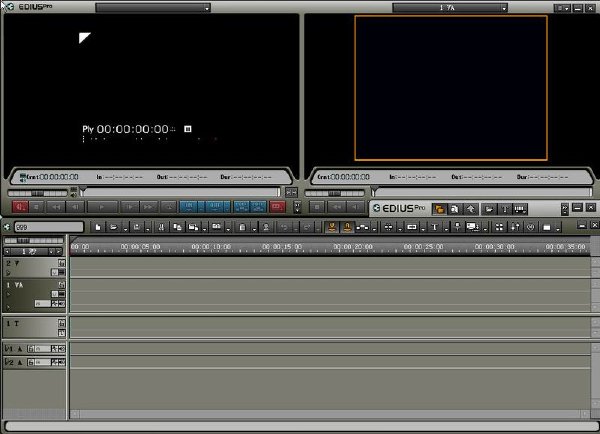The height and width of the screenshot is (434, 600).
Task: Cut selection with the scissors icon
Action: coord(161,227)
